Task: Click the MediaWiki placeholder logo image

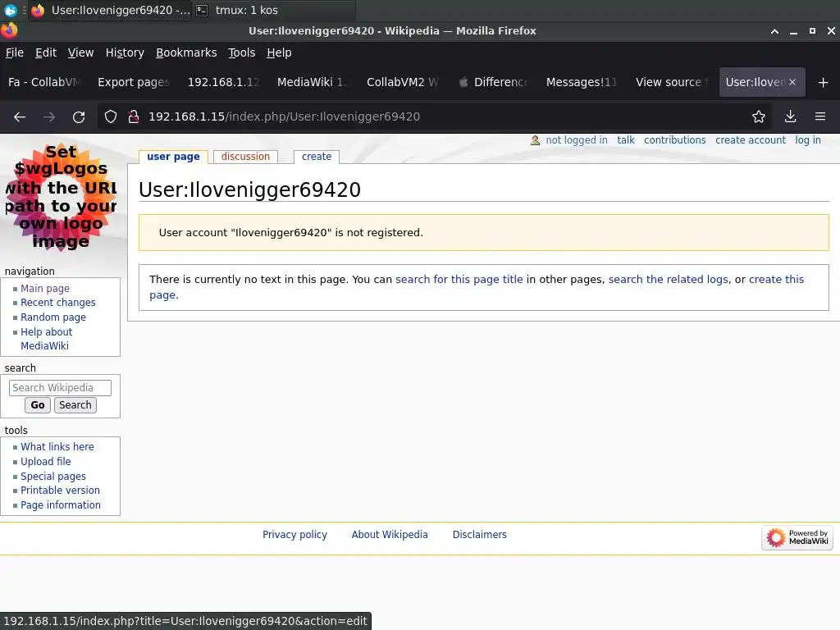Action: click(61, 197)
